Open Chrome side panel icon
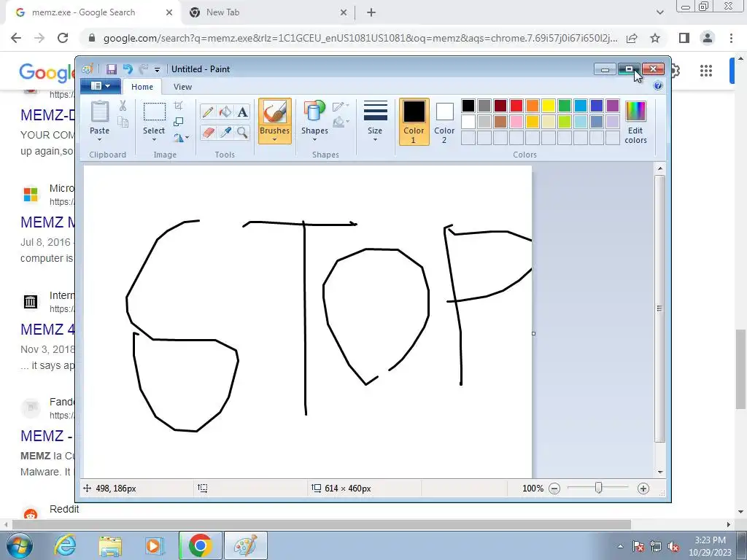Viewport: 747px width, 560px height. tap(684, 38)
